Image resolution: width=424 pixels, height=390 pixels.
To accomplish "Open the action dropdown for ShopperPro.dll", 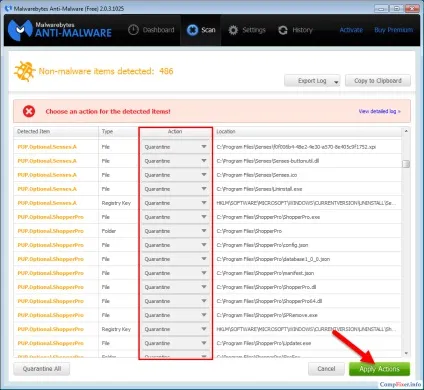I will click(175, 287).
